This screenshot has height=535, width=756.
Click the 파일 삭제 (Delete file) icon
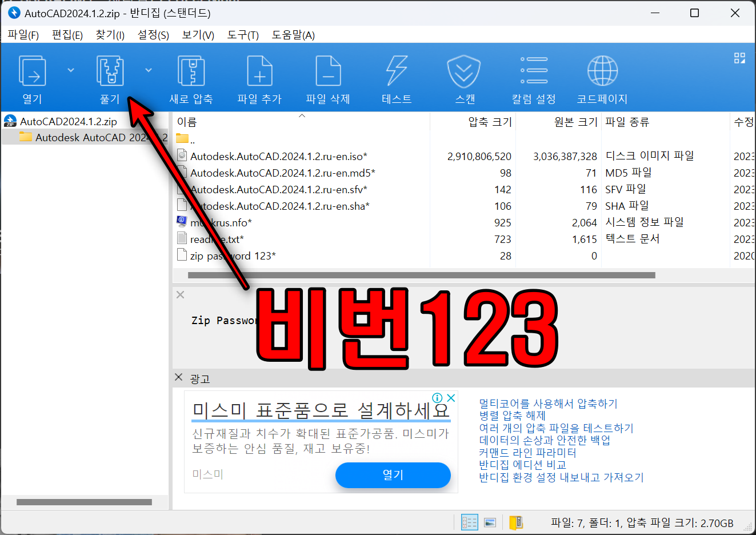(328, 71)
